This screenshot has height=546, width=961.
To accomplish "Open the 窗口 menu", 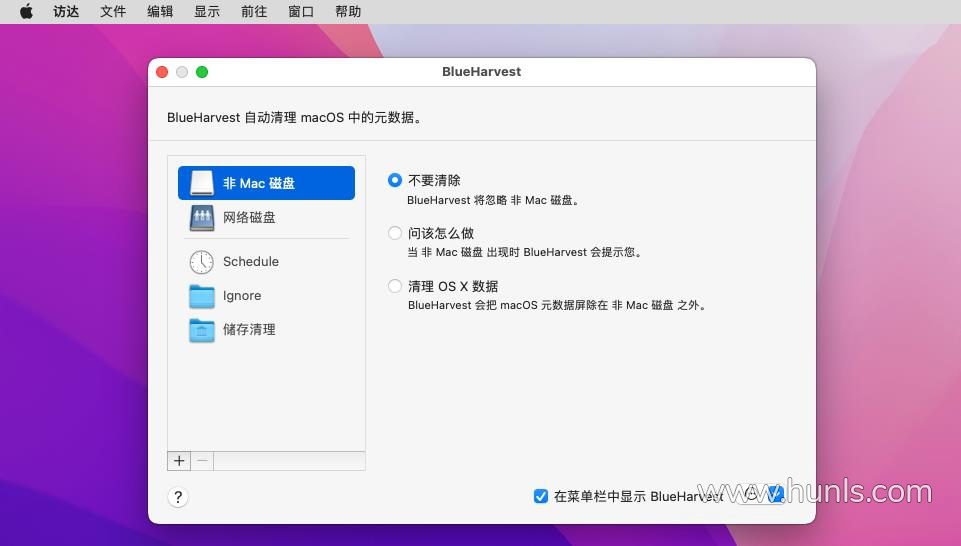I will (301, 12).
